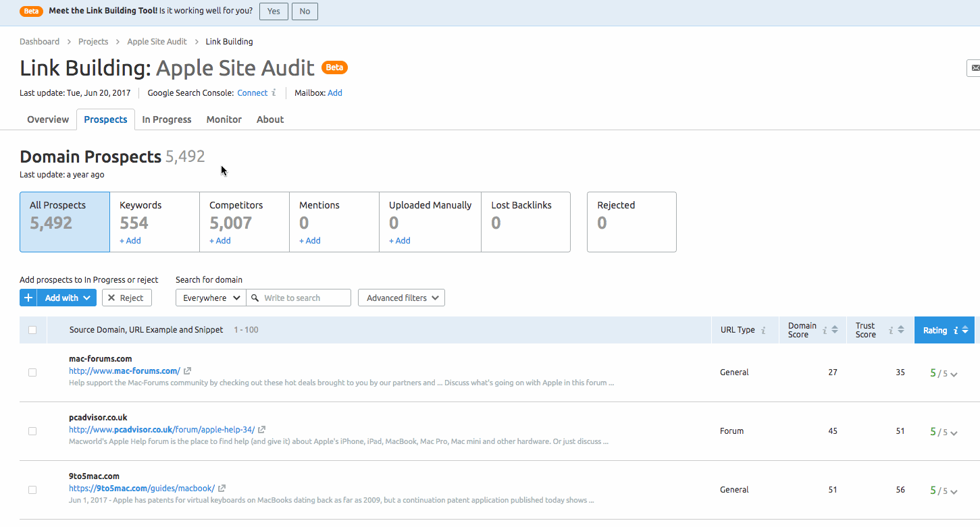Expand the Advanced filters dropdown
This screenshot has width=980, height=527.
[401, 297]
